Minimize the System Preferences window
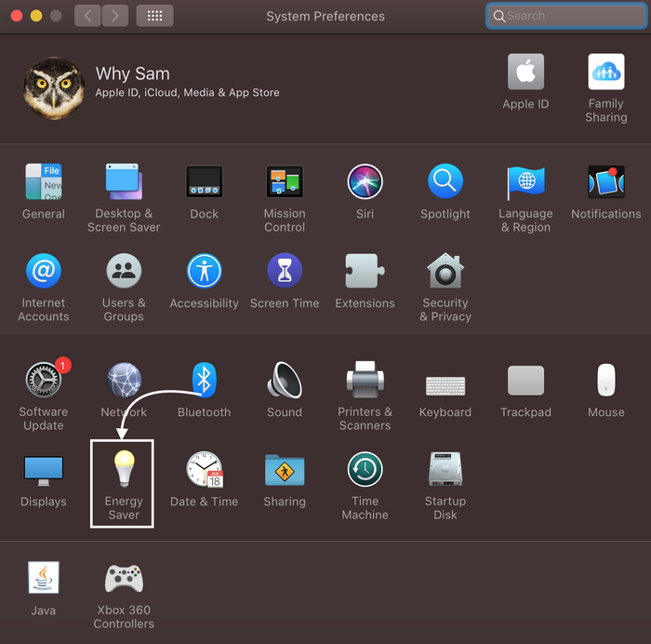The width and height of the screenshot is (651, 644). (x=36, y=16)
